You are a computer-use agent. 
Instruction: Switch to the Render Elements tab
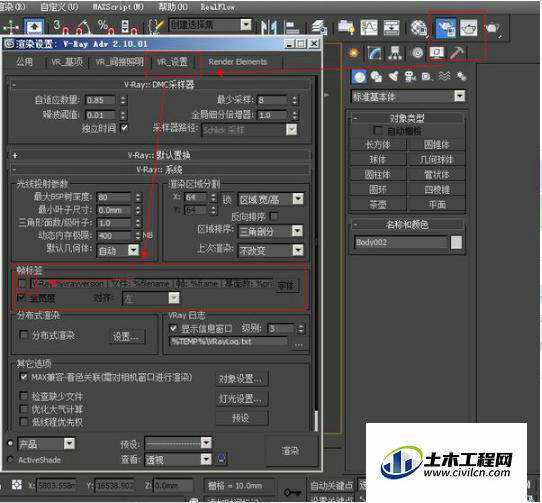[x=238, y=62]
